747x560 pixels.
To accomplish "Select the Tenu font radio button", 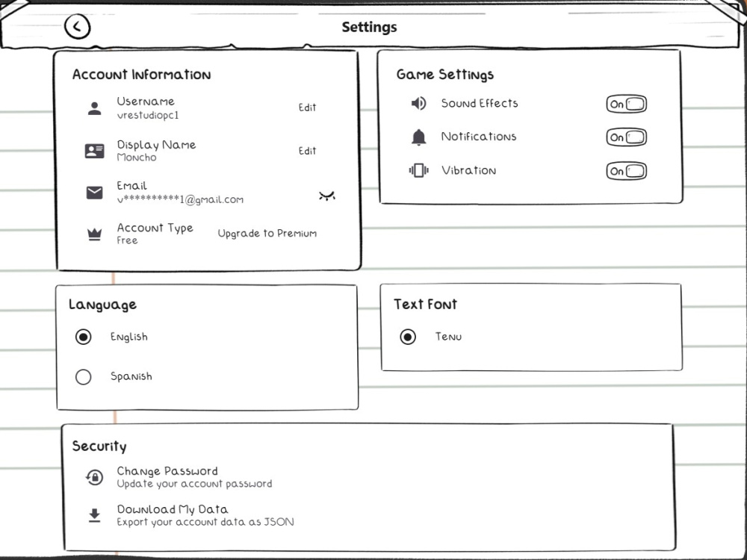I will tap(408, 337).
